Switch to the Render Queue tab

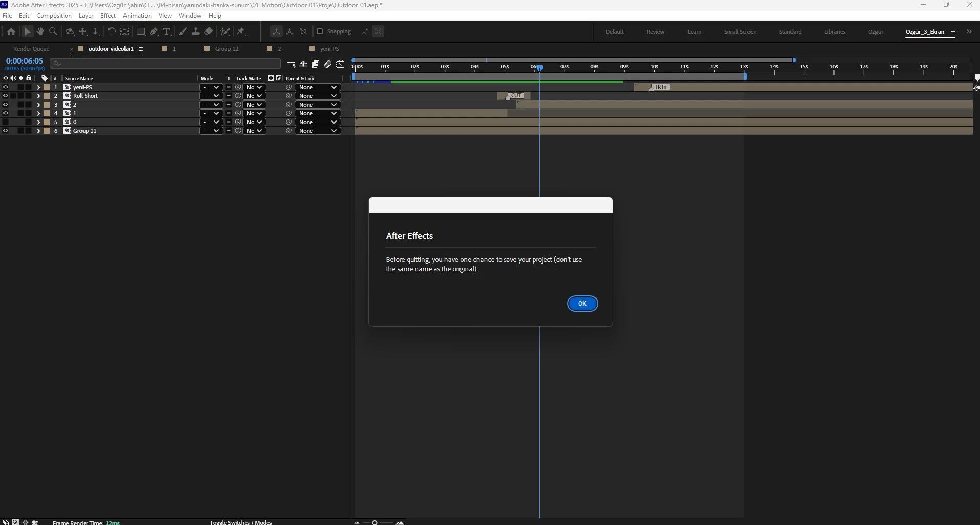(x=31, y=49)
